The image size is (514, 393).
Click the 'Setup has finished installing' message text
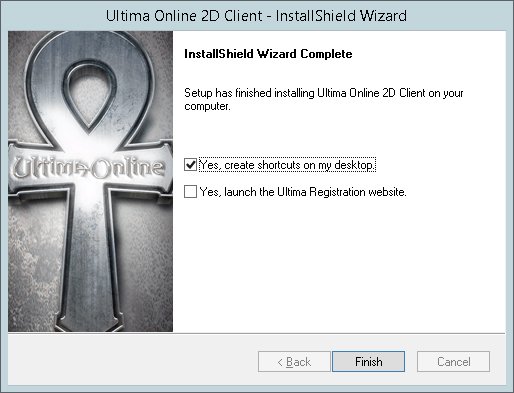pos(324,99)
